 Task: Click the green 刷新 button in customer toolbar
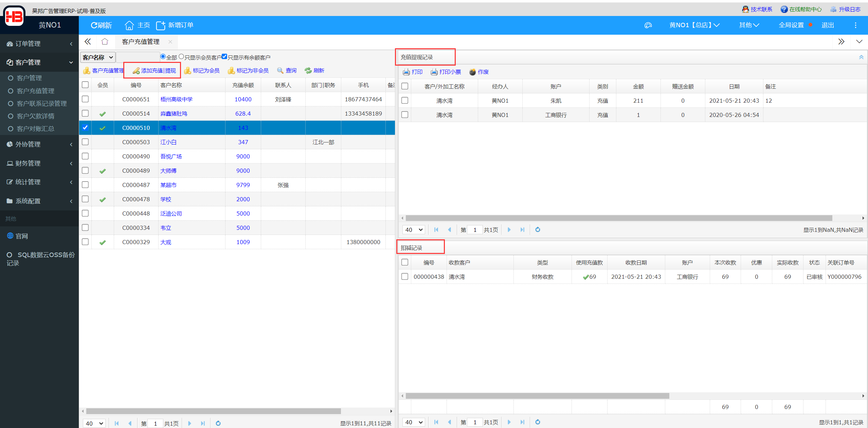coord(314,70)
